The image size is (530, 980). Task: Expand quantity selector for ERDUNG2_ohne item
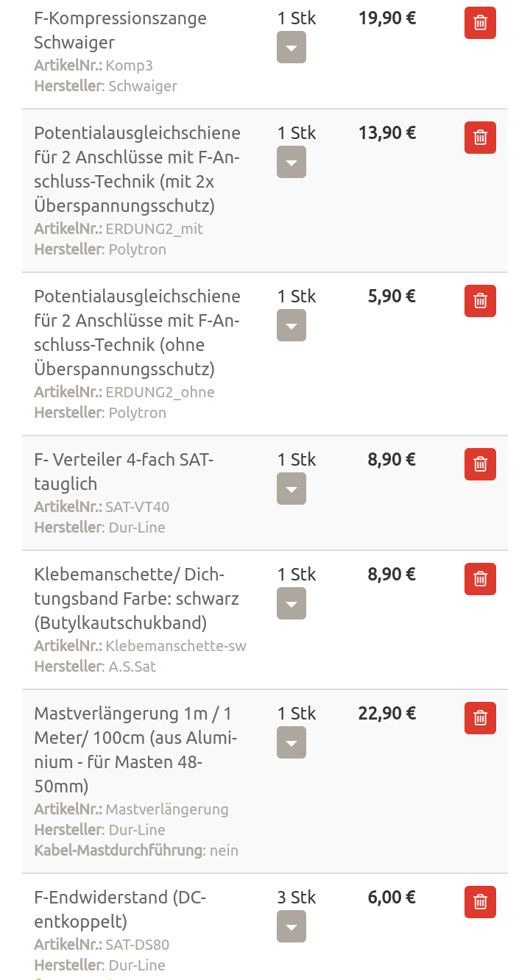tap(291, 326)
